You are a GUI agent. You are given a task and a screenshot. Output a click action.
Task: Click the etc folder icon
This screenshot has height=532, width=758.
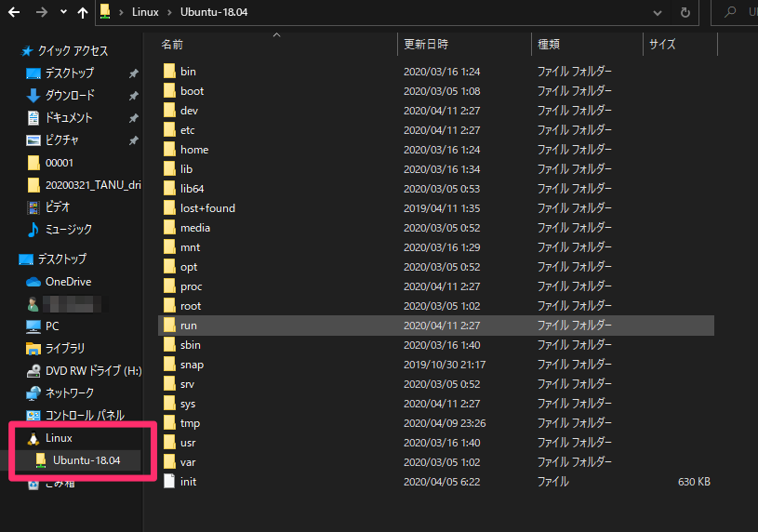[169, 129]
